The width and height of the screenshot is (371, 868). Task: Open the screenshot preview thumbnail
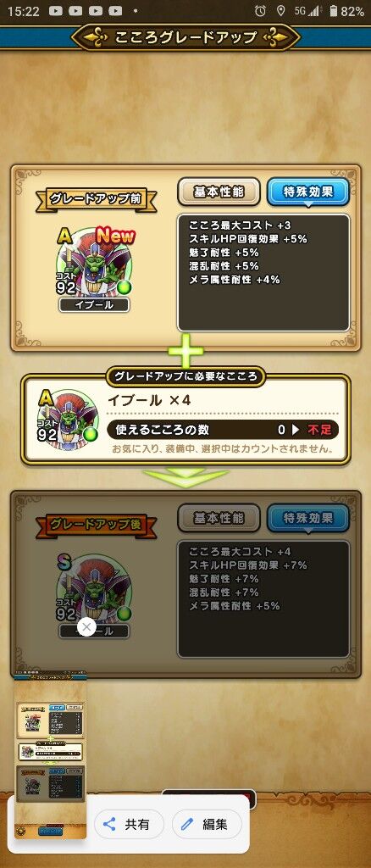[x=50, y=755]
